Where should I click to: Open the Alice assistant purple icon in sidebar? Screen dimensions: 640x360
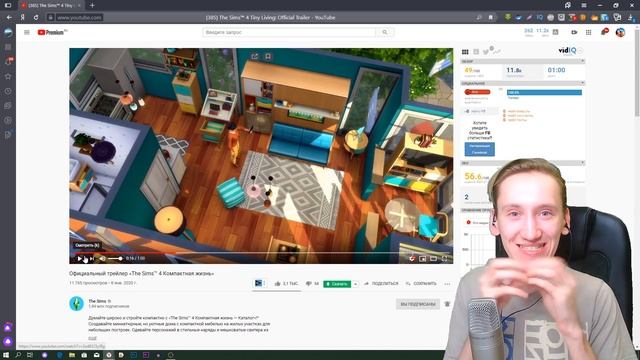[x=8, y=342]
